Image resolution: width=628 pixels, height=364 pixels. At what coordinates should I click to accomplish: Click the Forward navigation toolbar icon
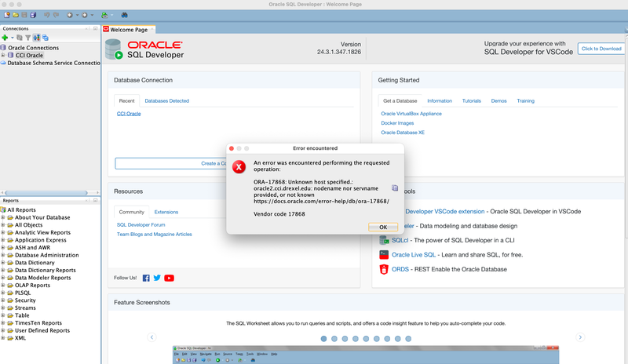click(85, 15)
